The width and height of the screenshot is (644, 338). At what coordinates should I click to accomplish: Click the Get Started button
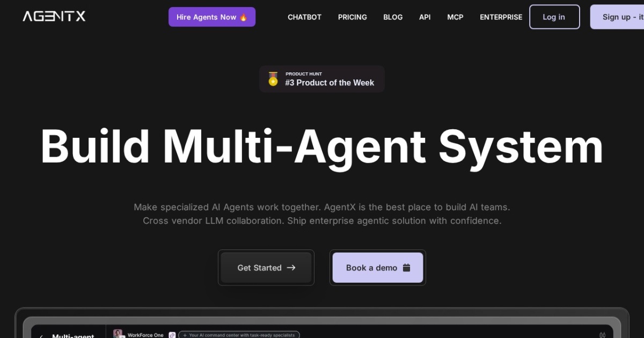click(x=266, y=268)
